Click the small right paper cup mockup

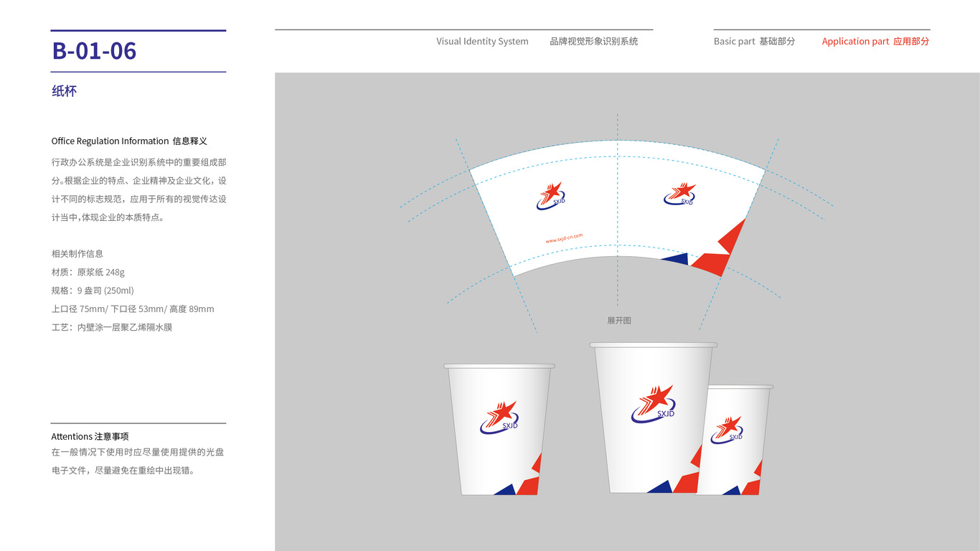tap(735, 440)
